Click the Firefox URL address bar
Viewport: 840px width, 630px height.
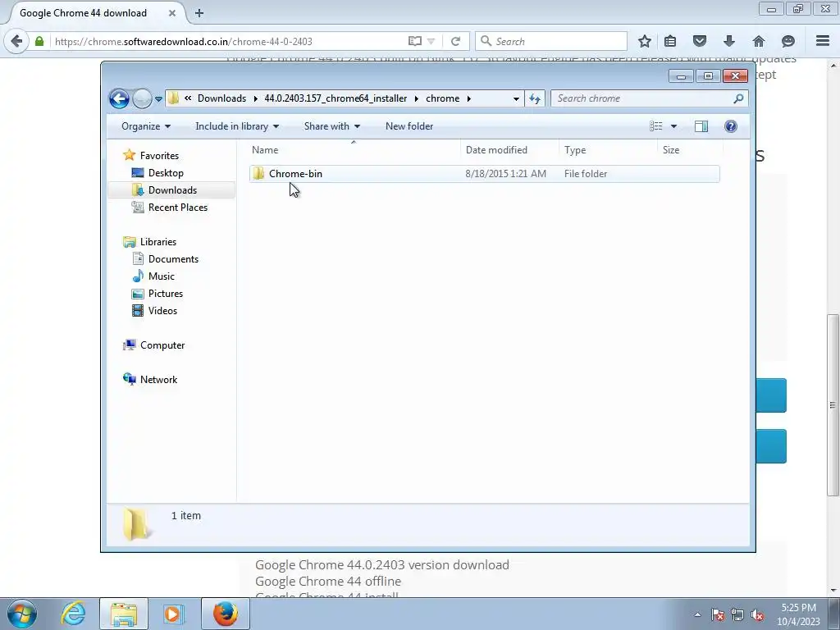click(228, 41)
